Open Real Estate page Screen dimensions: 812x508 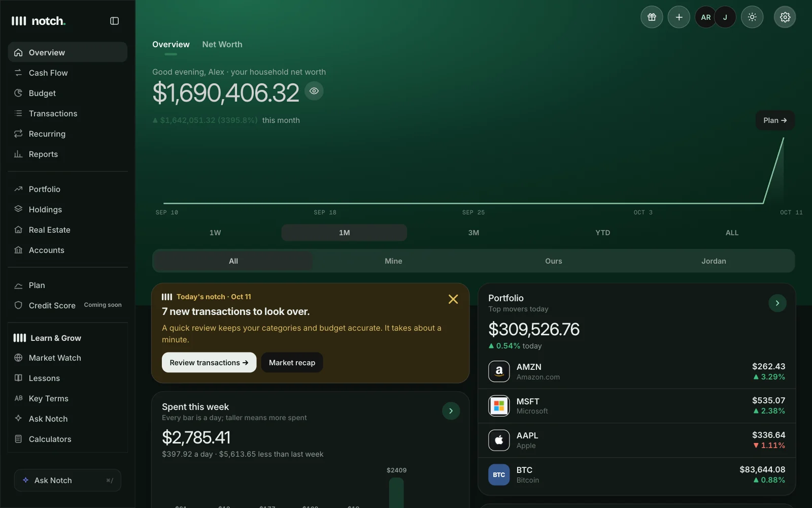(x=67, y=230)
